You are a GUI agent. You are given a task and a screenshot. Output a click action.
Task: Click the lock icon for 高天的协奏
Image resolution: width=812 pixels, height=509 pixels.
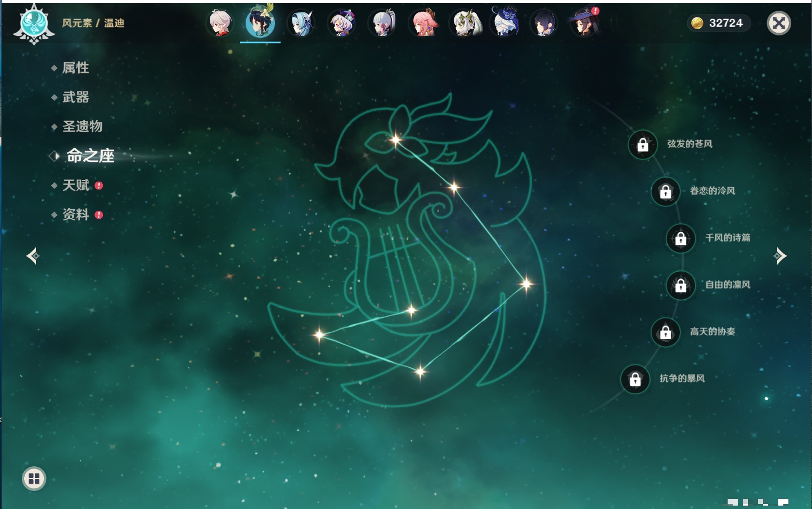click(666, 332)
